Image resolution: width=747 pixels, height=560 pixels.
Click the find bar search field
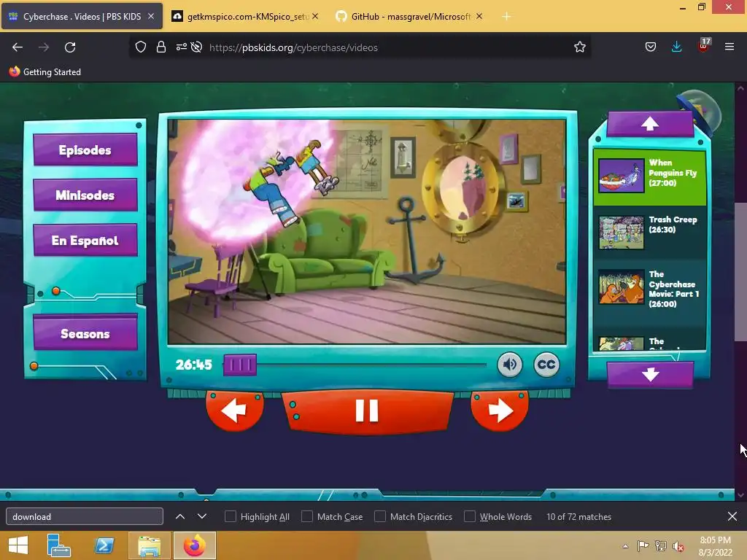tap(85, 517)
